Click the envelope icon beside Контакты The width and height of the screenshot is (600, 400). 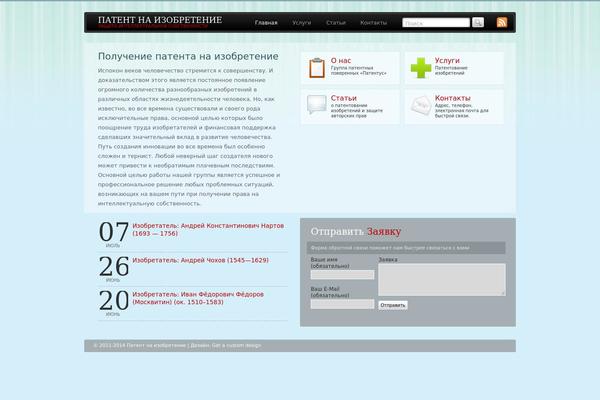coord(421,105)
